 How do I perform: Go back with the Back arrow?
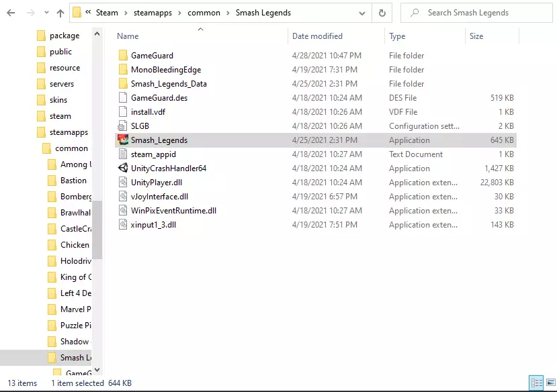click(11, 13)
